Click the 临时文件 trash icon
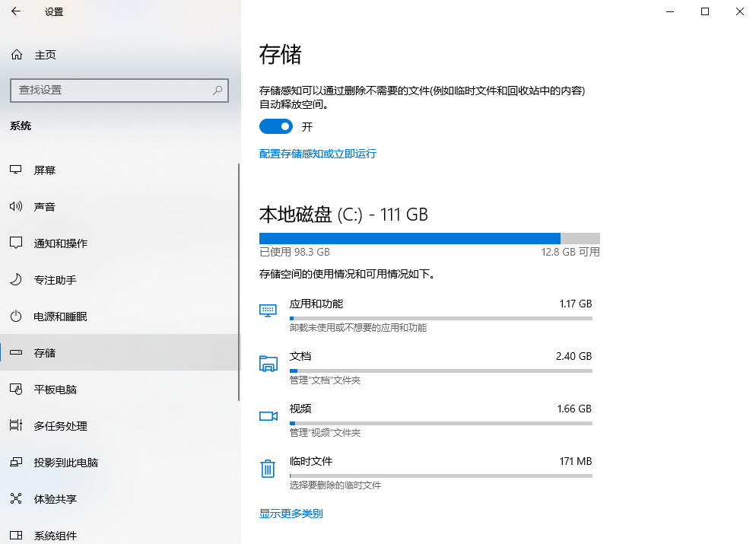756x544 pixels. 268,469
